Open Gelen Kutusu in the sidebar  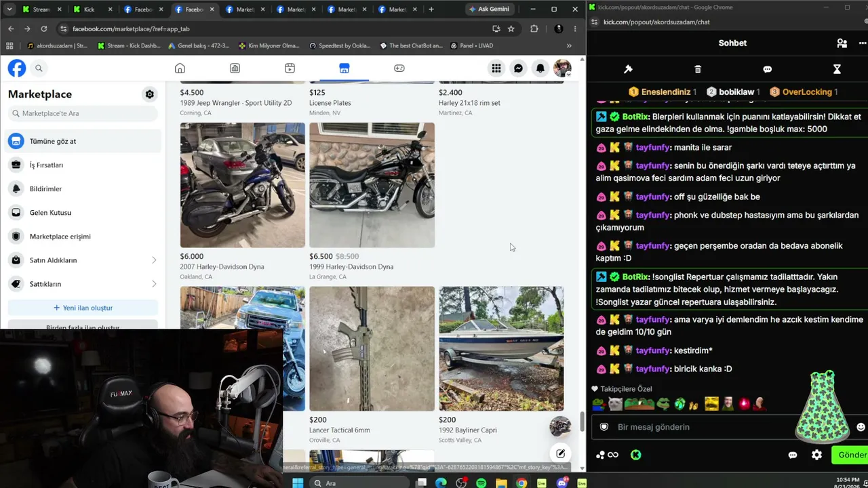tap(84, 212)
